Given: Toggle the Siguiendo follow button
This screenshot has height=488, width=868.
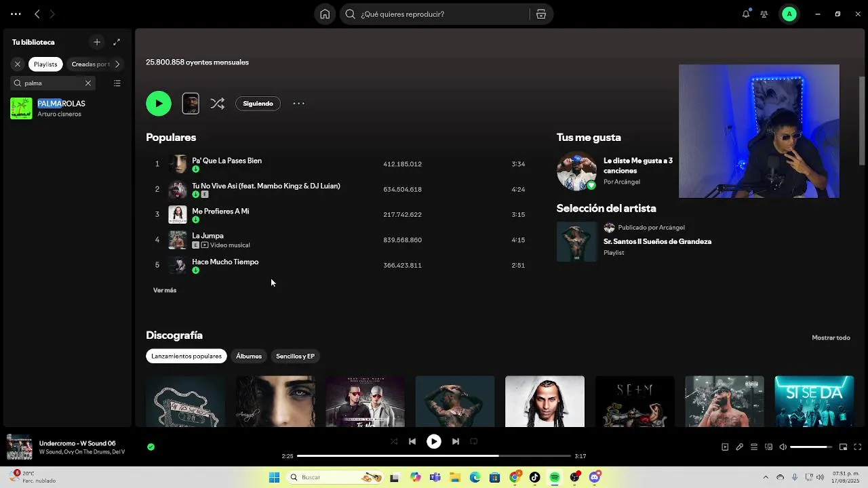Looking at the screenshot, I should 258,104.
